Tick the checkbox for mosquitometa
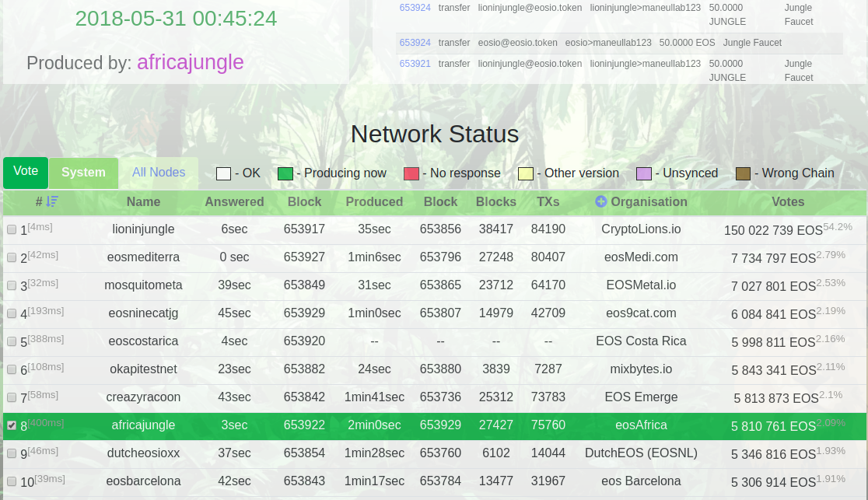Screen dimensions: 868x500 pos(12,285)
